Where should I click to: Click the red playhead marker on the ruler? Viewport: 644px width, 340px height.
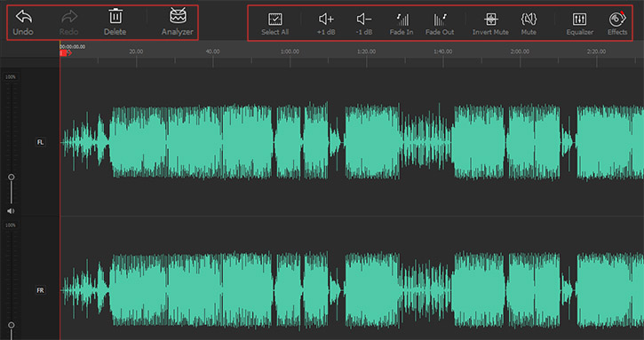click(x=66, y=53)
